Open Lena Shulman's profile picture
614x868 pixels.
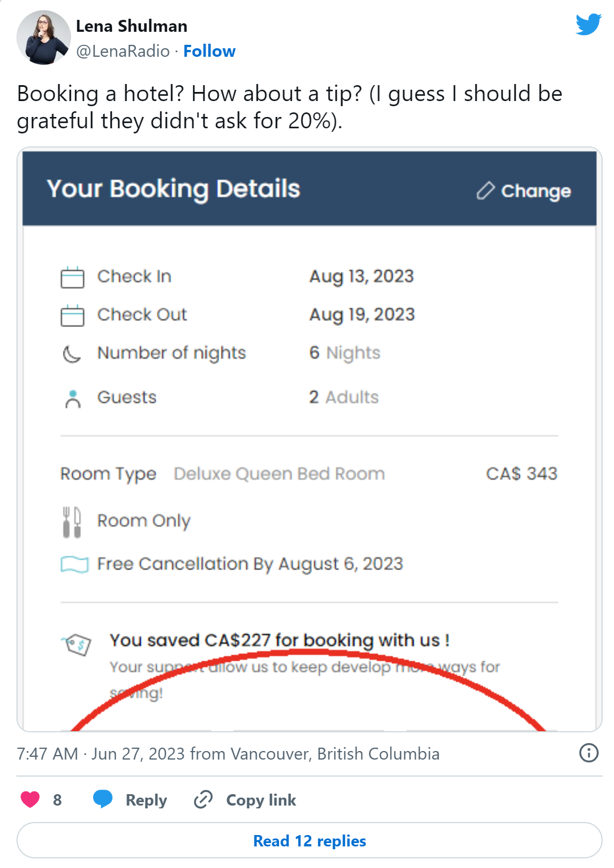(x=44, y=37)
